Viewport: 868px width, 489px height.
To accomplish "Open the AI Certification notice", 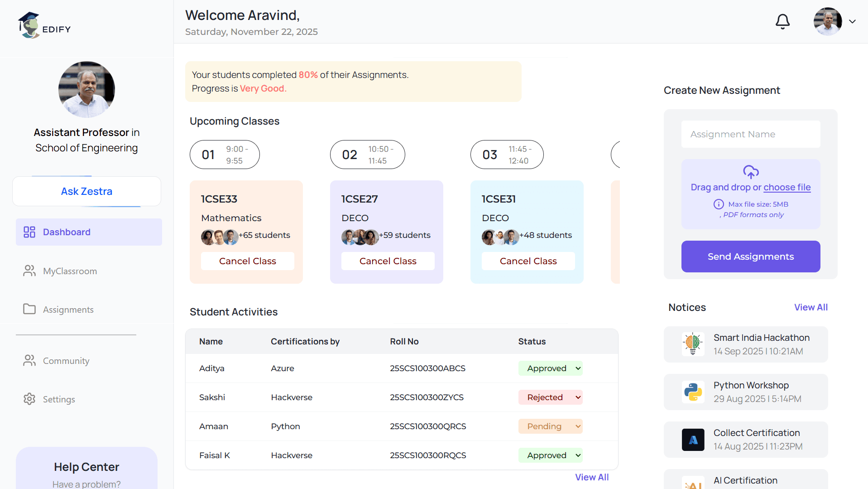I will [x=746, y=479].
